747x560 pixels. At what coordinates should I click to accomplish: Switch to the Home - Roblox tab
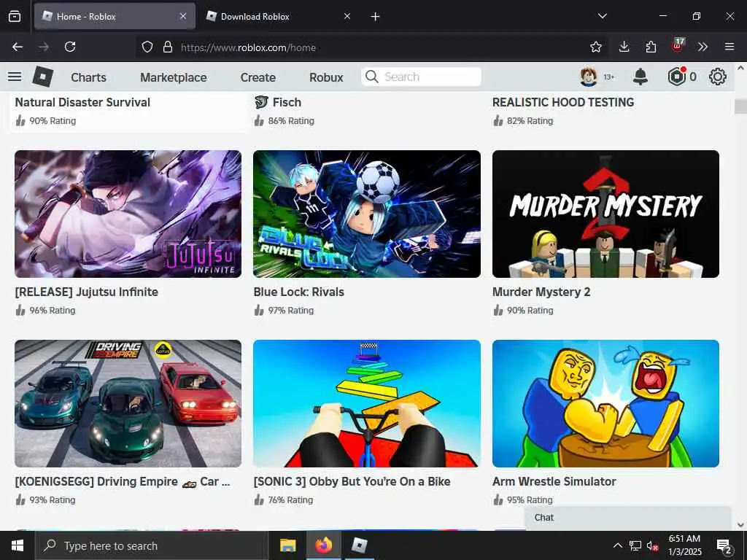pyautogui.click(x=115, y=16)
